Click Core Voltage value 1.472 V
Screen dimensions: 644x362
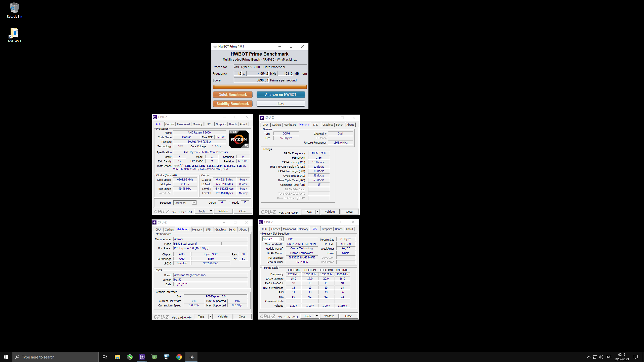pos(217,146)
